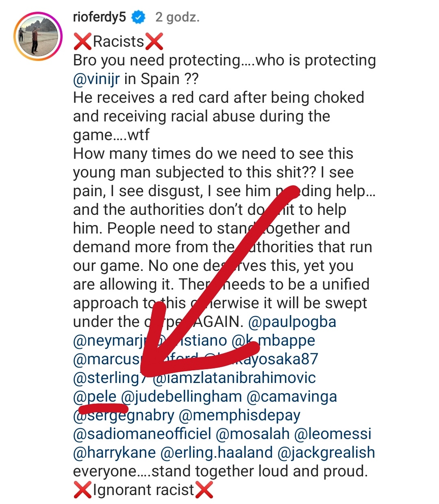Click the underlined @pele mention
This screenshot has width=439, height=504.
(x=95, y=396)
